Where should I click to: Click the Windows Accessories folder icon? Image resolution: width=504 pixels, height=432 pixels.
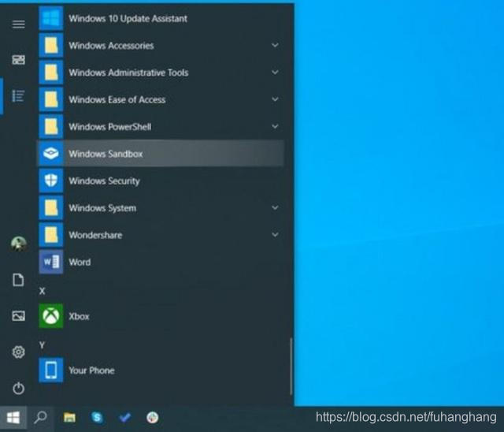point(51,46)
